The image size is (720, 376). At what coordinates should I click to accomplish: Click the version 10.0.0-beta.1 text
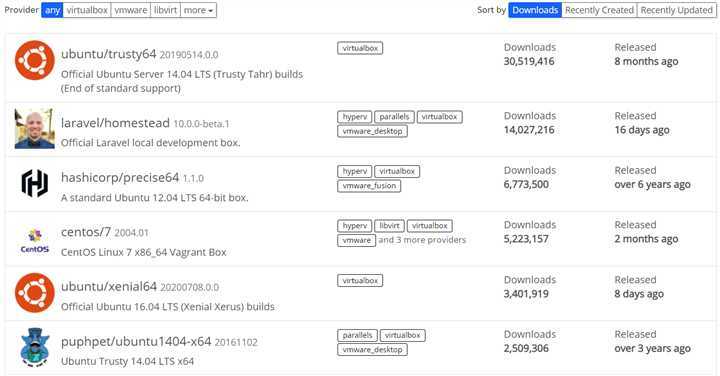(x=201, y=124)
